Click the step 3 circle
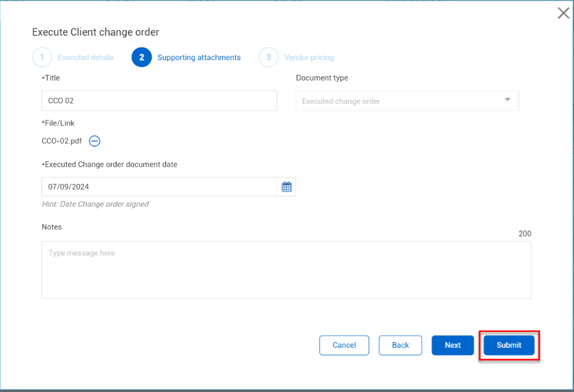This screenshot has width=574, height=392. click(x=268, y=58)
